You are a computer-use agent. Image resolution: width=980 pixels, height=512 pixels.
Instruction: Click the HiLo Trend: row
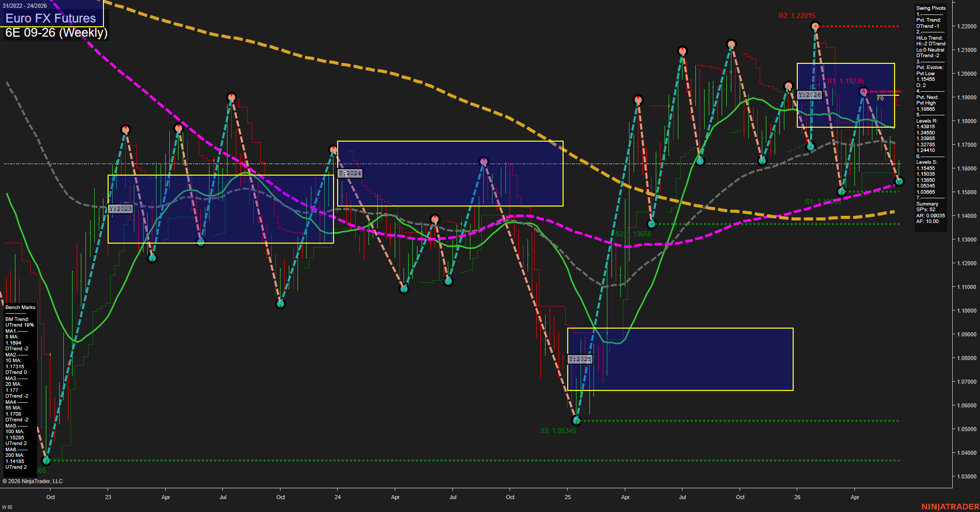[930, 38]
